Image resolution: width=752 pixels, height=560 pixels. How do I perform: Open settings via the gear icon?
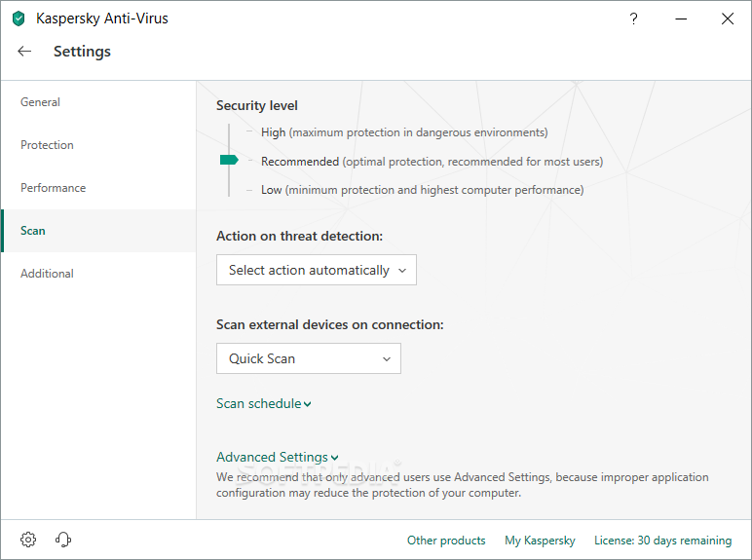[x=28, y=540]
